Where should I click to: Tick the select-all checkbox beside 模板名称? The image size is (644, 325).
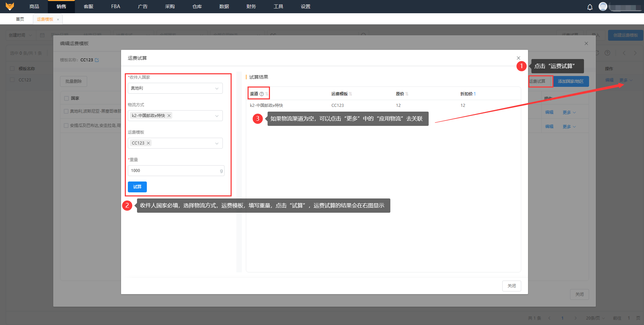tap(12, 69)
